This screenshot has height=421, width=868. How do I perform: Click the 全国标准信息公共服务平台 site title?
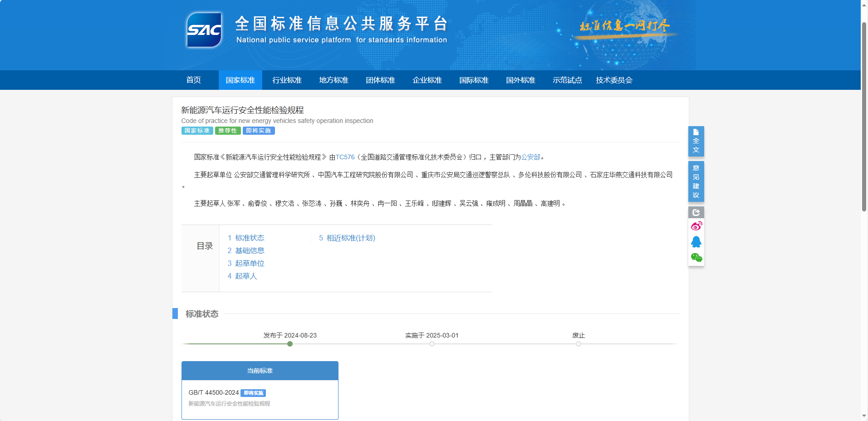coord(342,24)
